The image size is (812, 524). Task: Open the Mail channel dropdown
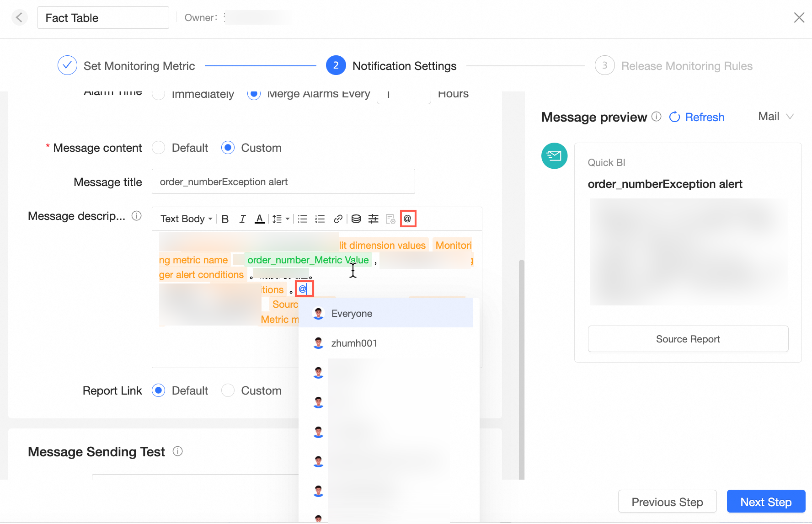tap(776, 117)
